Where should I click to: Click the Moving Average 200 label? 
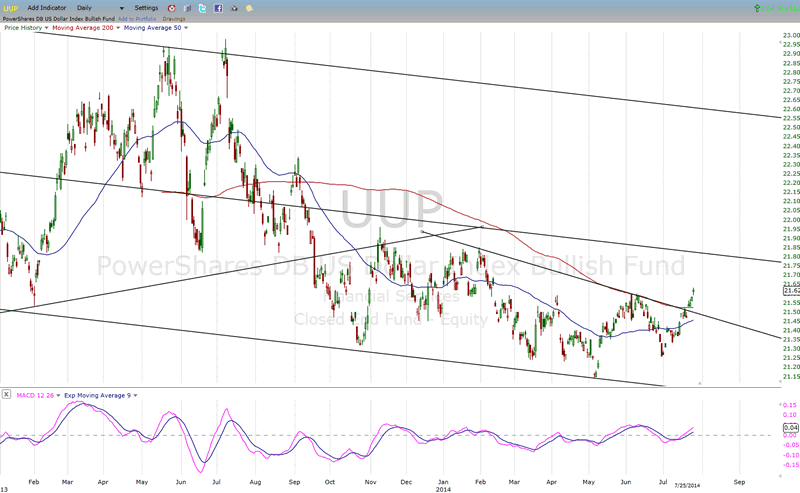click(83, 28)
